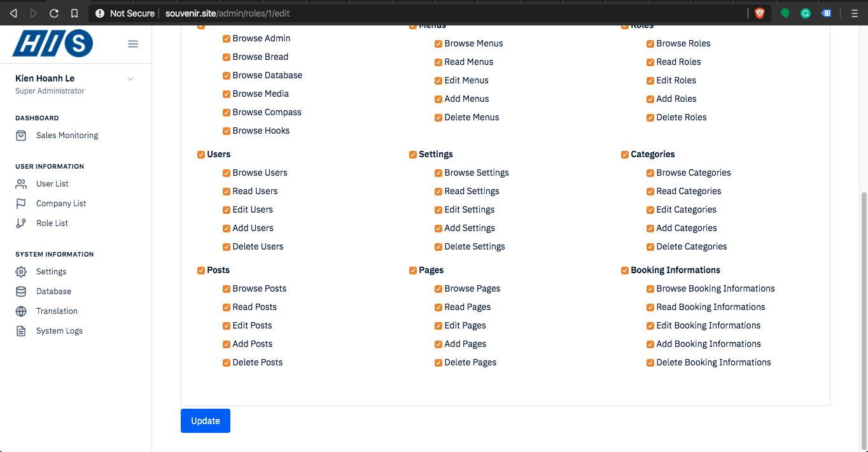The height and width of the screenshot is (452, 868).
Task: Click the Company List flag icon
Action: tap(21, 204)
